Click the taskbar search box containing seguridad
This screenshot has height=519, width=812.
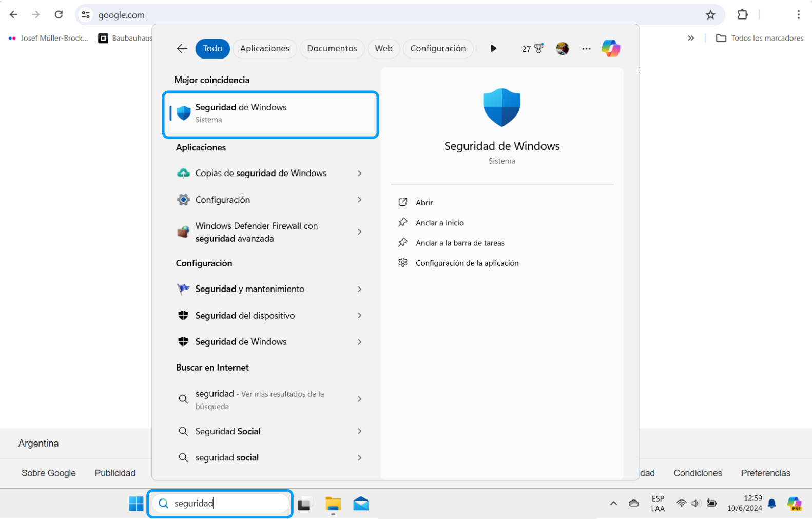pyautogui.click(x=220, y=504)
